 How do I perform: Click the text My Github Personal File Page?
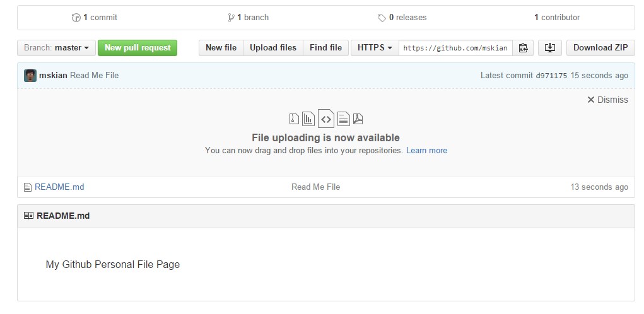coord(113,265)
